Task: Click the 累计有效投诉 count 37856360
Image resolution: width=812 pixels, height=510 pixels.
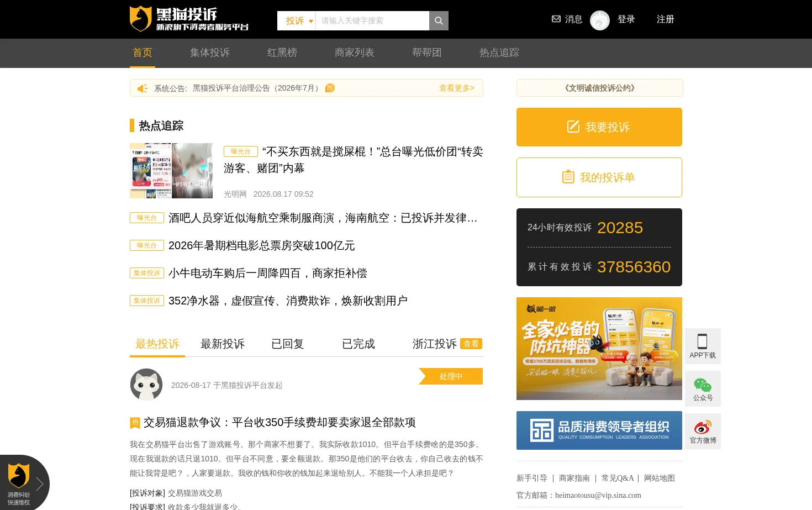Action: [634, 267]
